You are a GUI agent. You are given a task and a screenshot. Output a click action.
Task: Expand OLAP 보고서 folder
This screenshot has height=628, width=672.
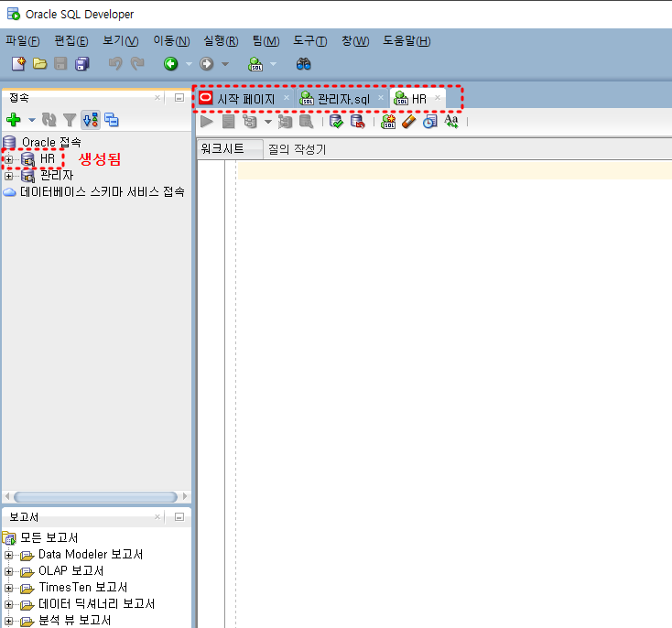click(x=8, y=571)
